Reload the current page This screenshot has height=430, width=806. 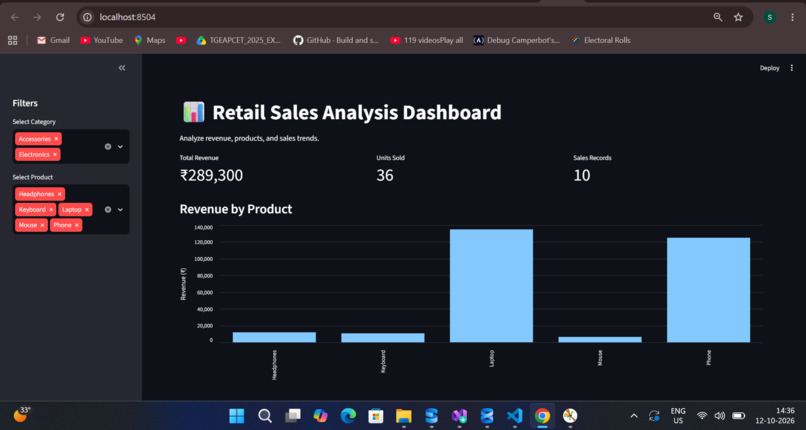tap(60, 17)
